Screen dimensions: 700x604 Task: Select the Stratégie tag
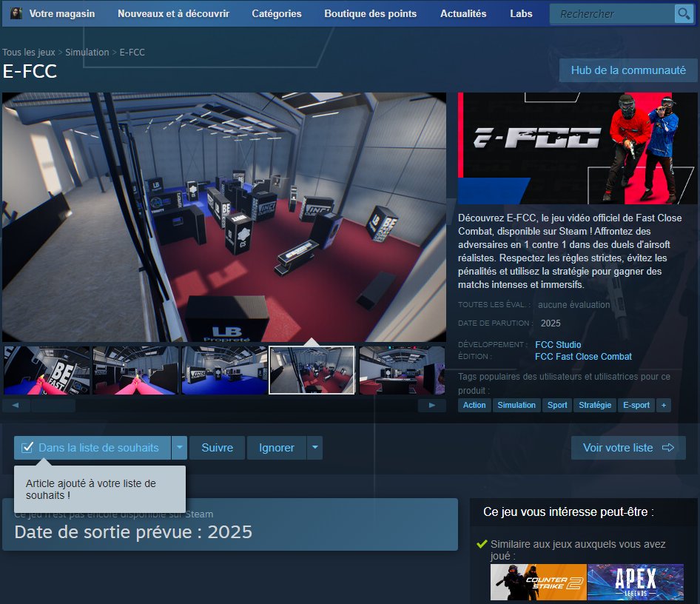coord(595,406)
